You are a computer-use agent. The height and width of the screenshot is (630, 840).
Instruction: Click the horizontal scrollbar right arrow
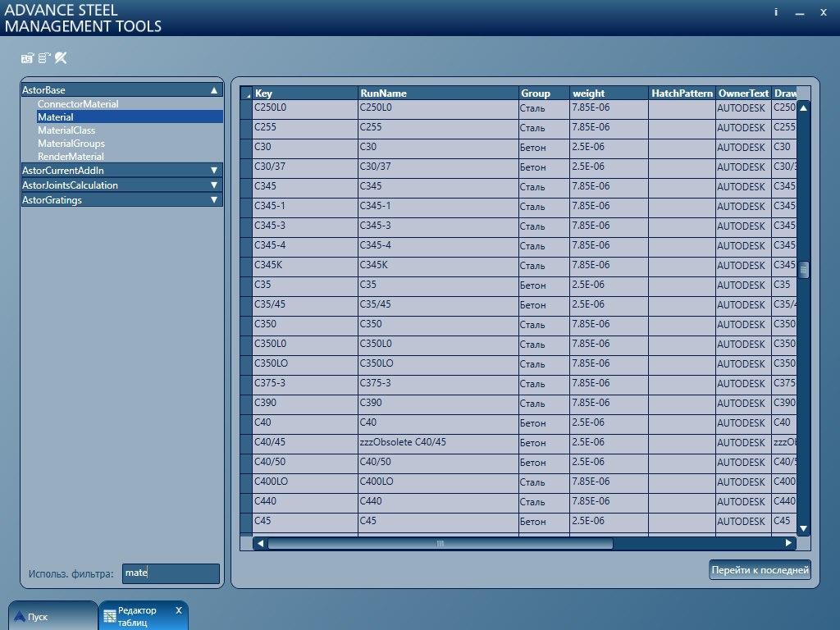coord(788,543)
